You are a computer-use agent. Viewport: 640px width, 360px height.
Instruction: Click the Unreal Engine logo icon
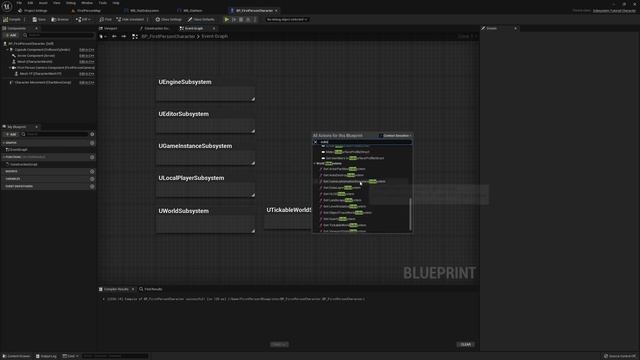pos(7,7)
